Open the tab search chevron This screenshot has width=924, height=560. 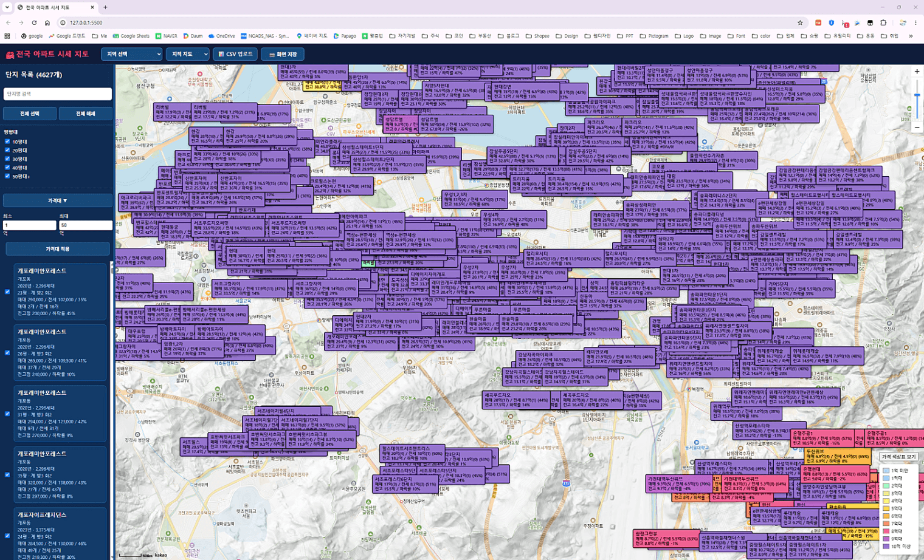(7, 7)
